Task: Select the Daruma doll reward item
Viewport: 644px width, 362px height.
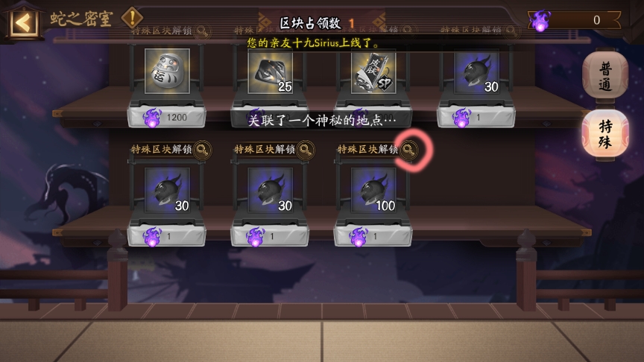Action: point(167,71)
